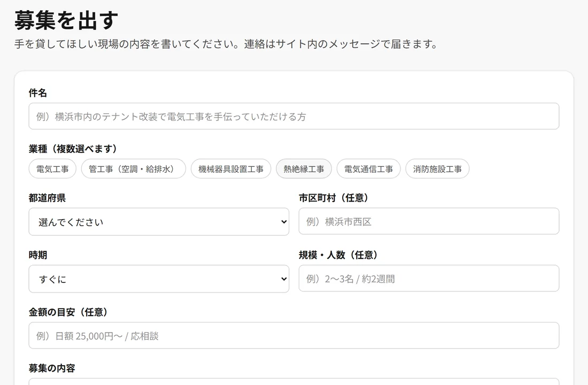This screenshot has width=588, height=385.
Task: Click the 市区町村 city input field
Action: point(429,221)
